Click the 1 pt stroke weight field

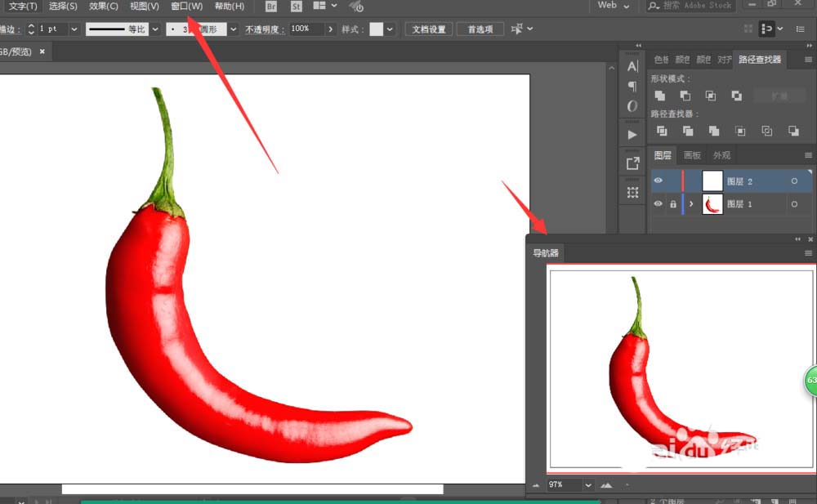click(52, 29)
